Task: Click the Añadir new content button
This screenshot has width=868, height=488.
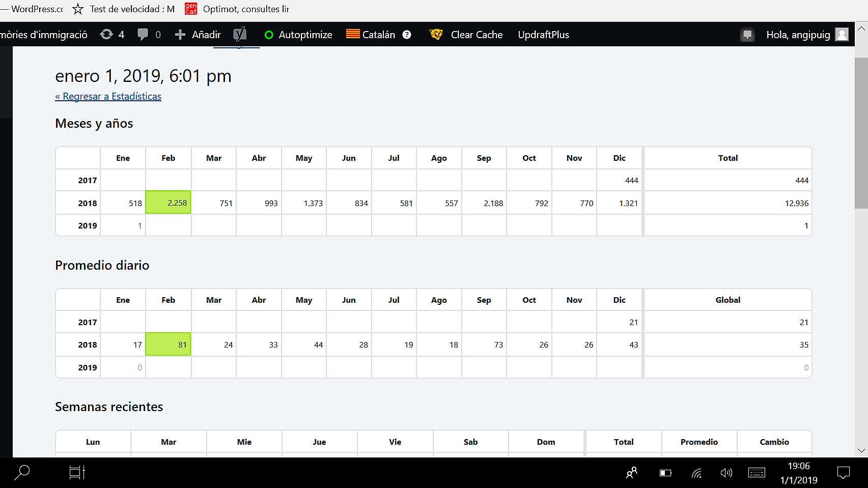Action: coord(198,35)
